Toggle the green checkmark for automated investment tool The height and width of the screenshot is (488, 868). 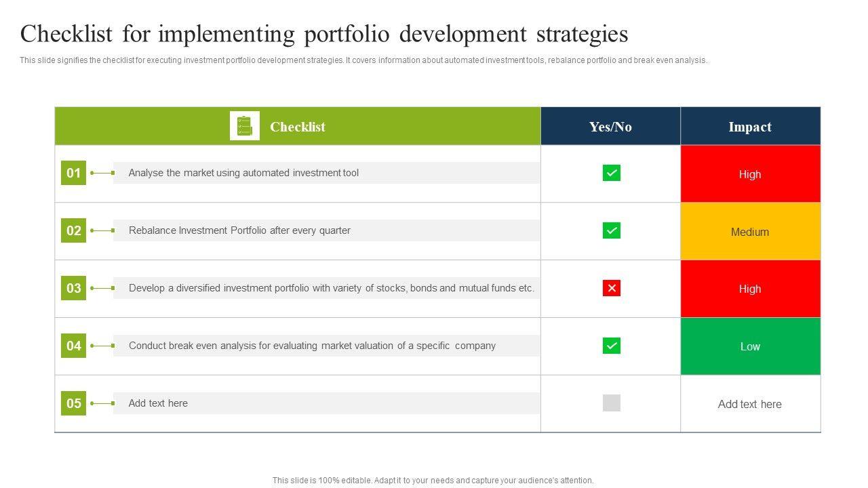tap(611, 173)
